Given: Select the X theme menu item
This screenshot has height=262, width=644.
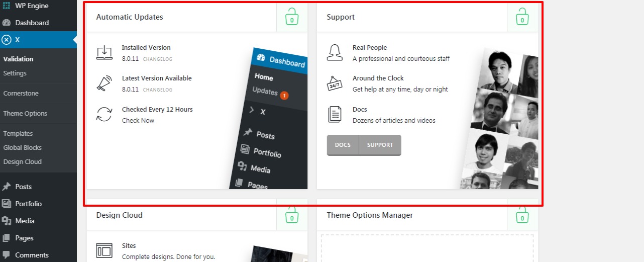Looking at the screenshot, I should point(38,40).
